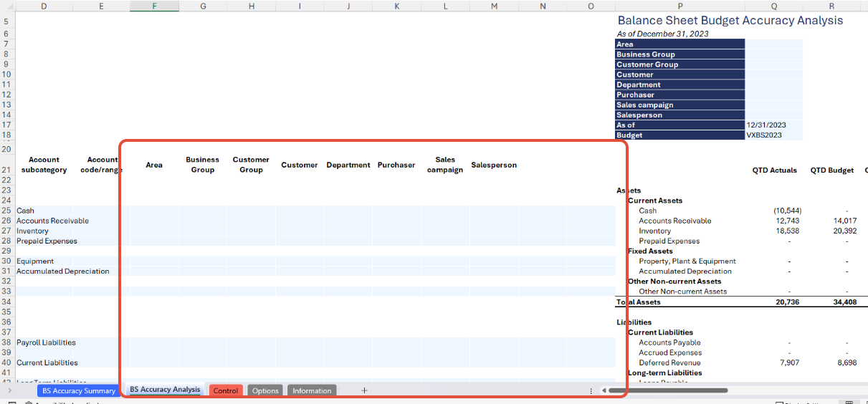
Task: Open the Information sheet tab
Action: pos(312,390)
